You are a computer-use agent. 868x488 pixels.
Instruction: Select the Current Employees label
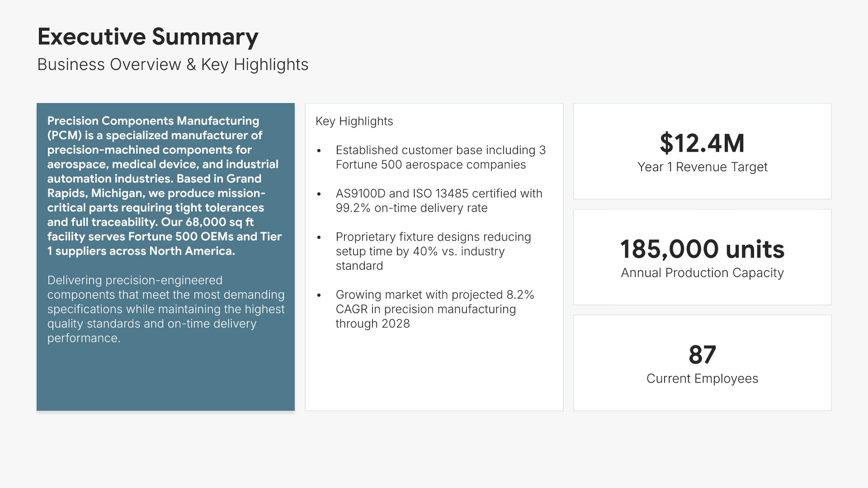(702, 379)
